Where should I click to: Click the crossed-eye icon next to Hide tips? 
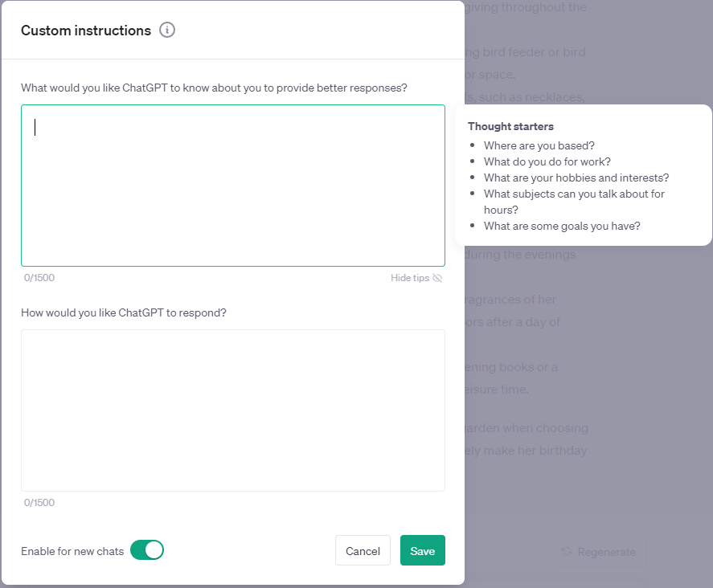(x=437, y=278)
